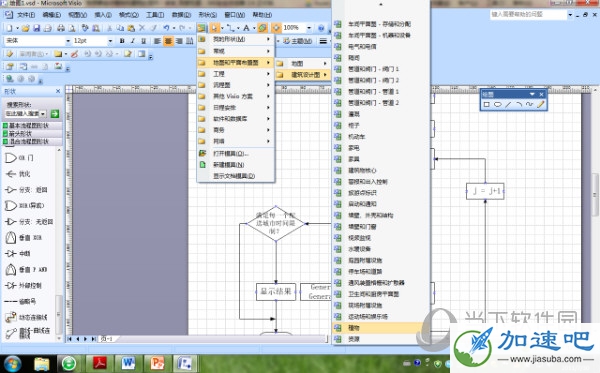
Task: Click the Print icon in standard toolbar
Action: [60, 28]
